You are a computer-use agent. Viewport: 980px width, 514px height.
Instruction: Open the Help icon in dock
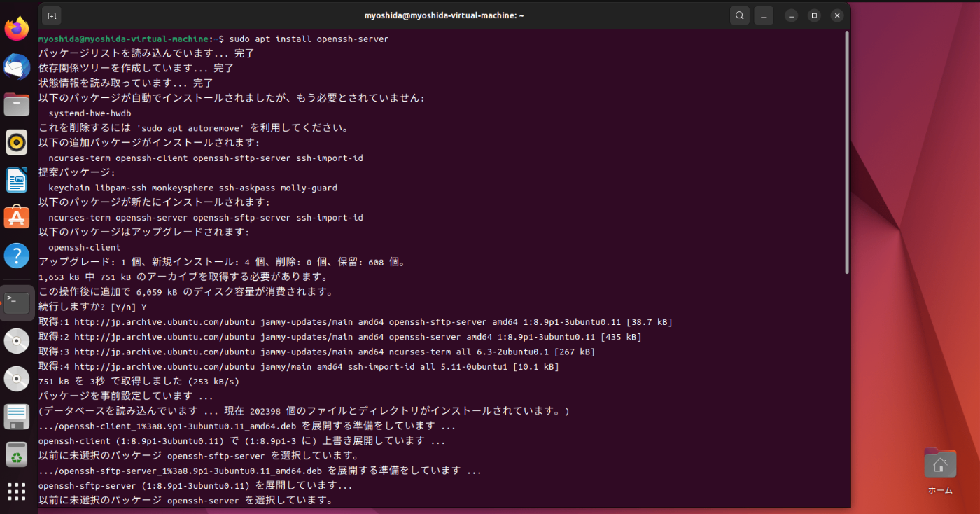coord(17,256)
